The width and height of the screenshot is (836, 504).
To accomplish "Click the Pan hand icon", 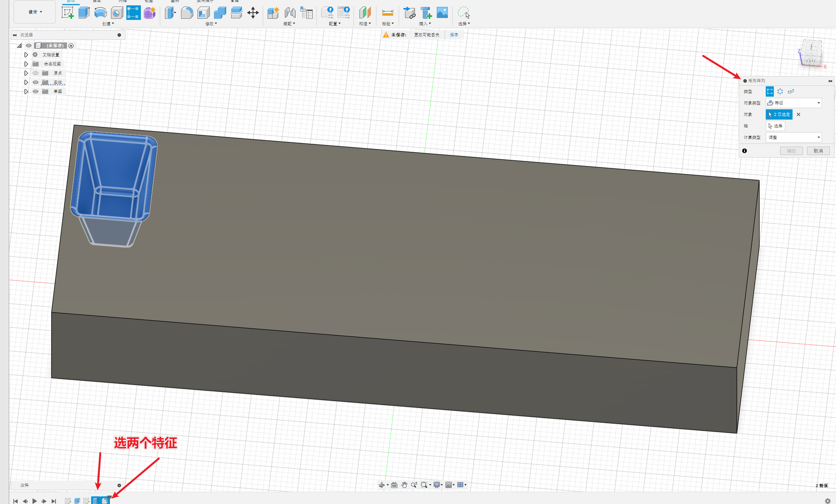I will [404, 485].
